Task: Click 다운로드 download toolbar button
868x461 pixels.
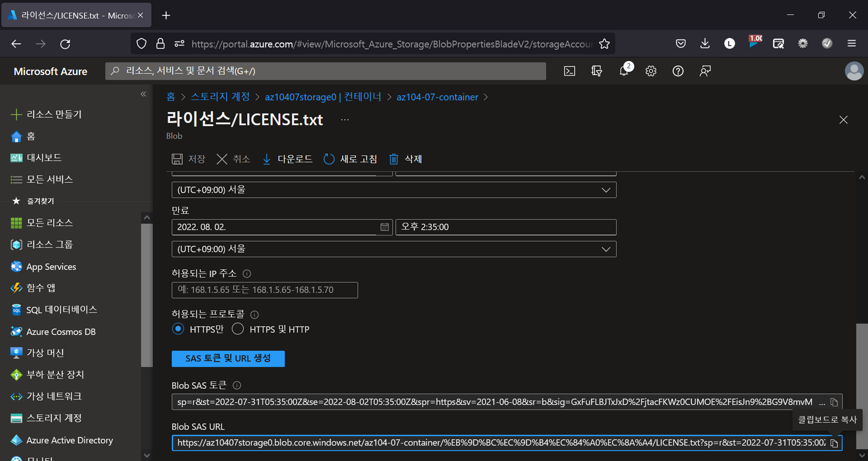Action: point(287,159)
